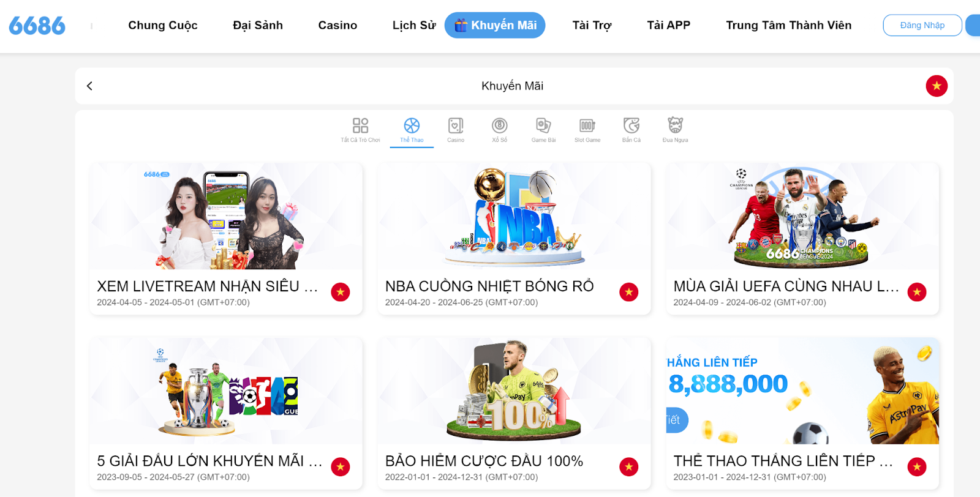Go to Lịch Sử in navigation
The image size is (980, 497).
point(414,25)
